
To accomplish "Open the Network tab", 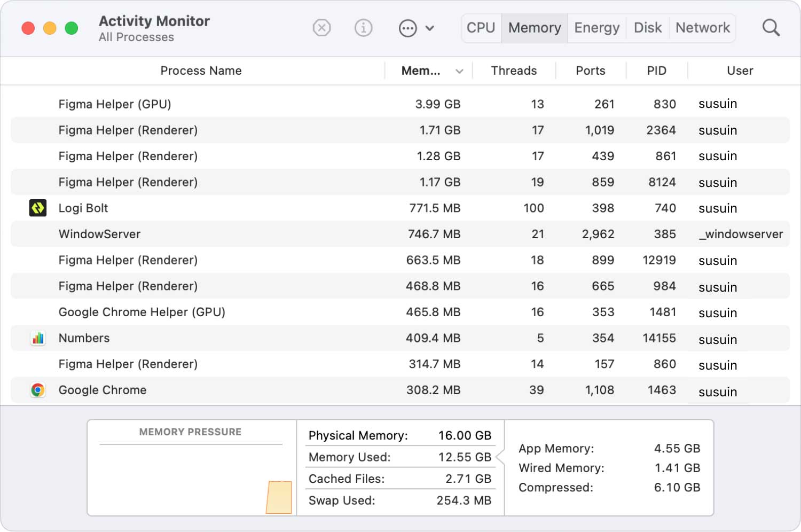I will click(702, 28).
